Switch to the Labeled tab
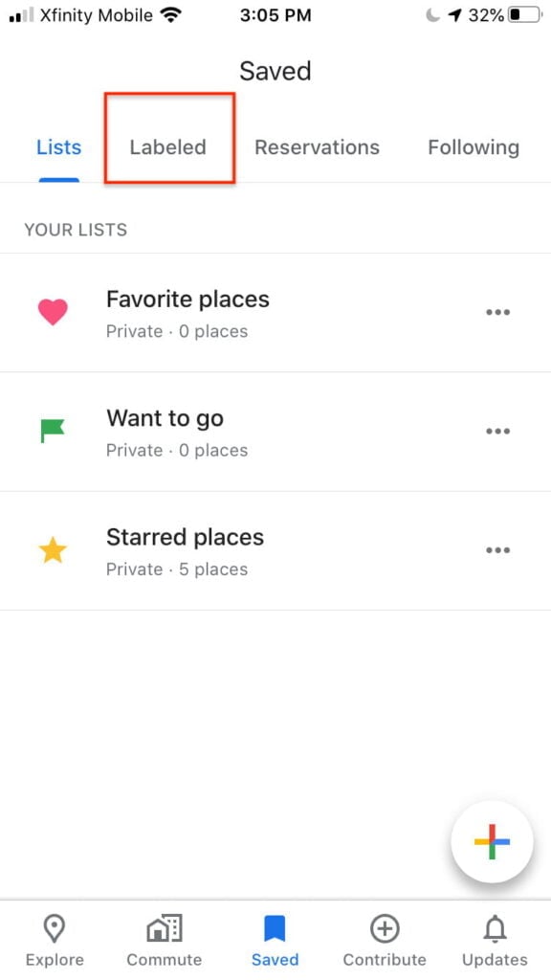Image resolution: width=551 pixels, height=980 pixels. (168, 146)
